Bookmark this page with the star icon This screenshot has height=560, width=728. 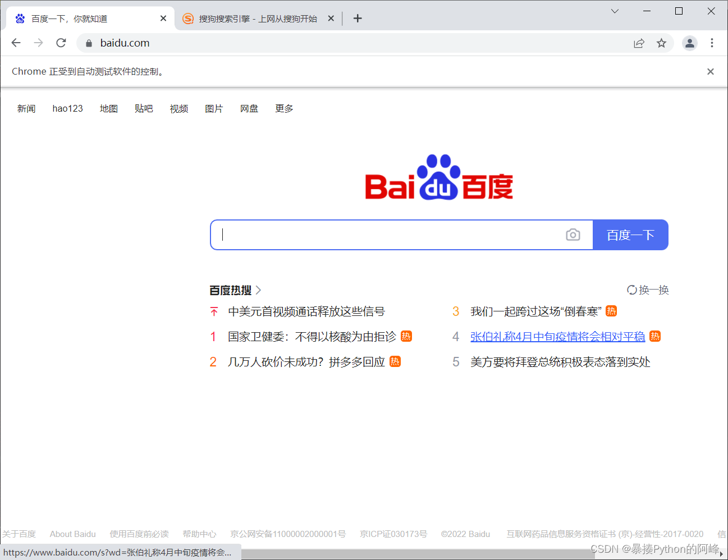(661, 43)
